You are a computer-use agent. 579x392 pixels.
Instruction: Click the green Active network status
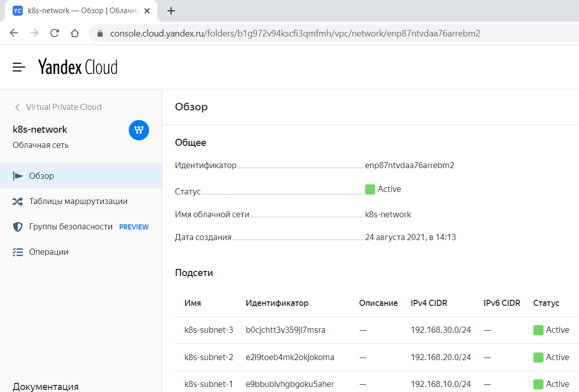click(x=383, y=189)
